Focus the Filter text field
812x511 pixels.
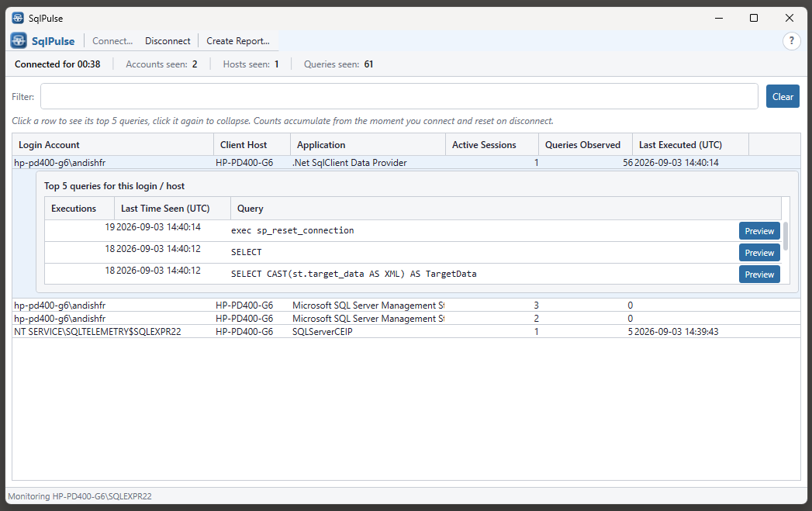[x=399, y=96]
